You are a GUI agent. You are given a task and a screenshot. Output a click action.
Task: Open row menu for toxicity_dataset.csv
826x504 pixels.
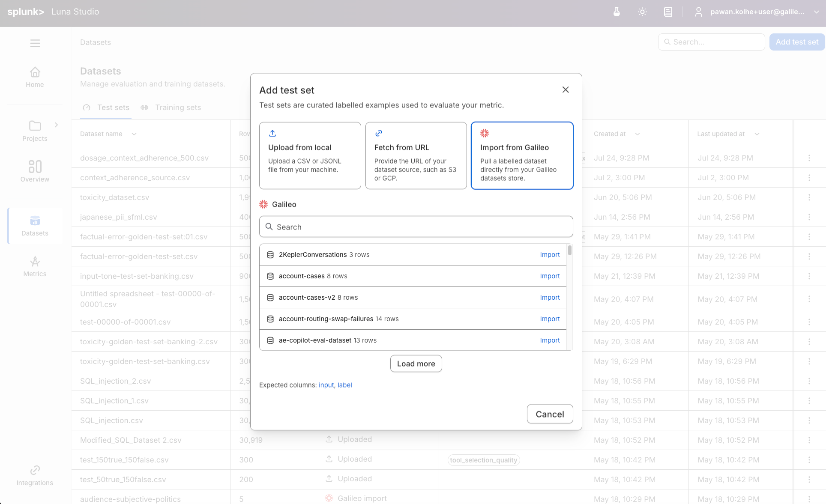click(809, 197)
